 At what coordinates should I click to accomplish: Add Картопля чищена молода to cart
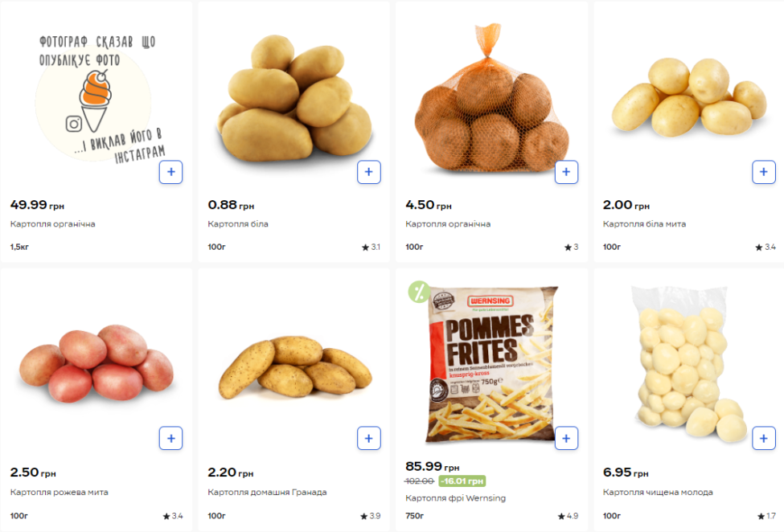pyautogui.click(x=764, y=438)
